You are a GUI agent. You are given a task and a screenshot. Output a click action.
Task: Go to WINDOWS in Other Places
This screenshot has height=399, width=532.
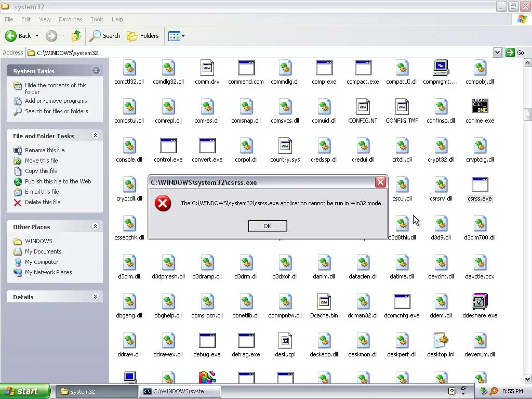coord(38,241)
